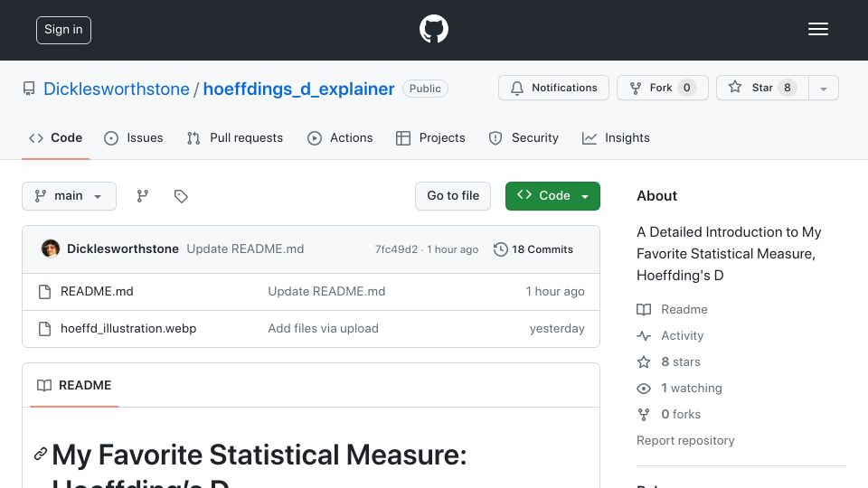
Task: View branches via the branch icon
Action: pyautogui.click(x=143, y=196)
